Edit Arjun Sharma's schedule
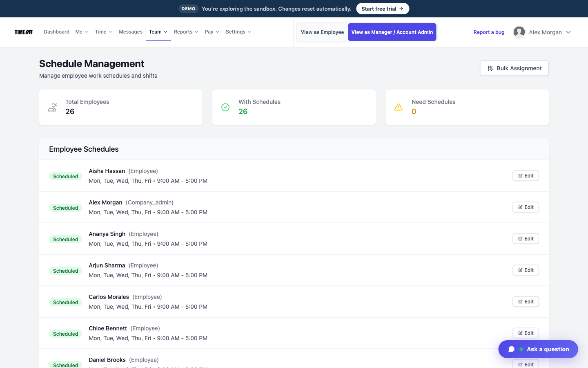Screen dimensions: 588x368 (526, 270)
